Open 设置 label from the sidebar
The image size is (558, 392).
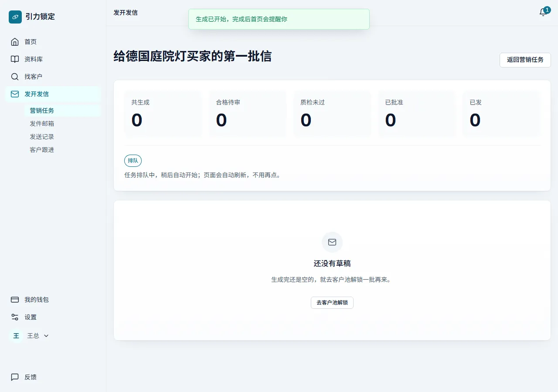tap(31, 317)
